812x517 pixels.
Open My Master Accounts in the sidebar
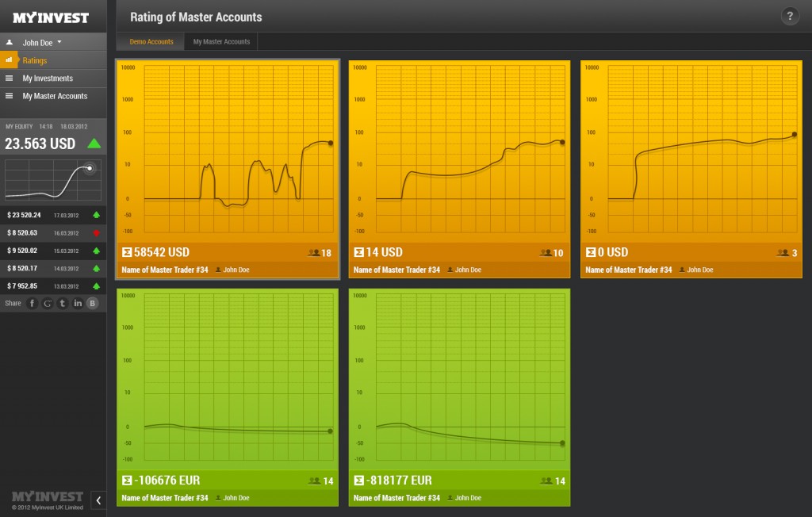[55, 96]
